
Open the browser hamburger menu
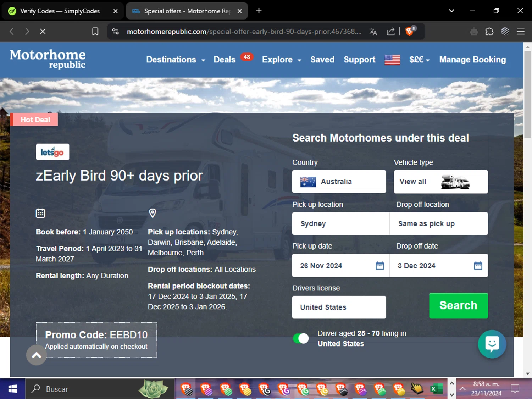(x=521, y=32)
